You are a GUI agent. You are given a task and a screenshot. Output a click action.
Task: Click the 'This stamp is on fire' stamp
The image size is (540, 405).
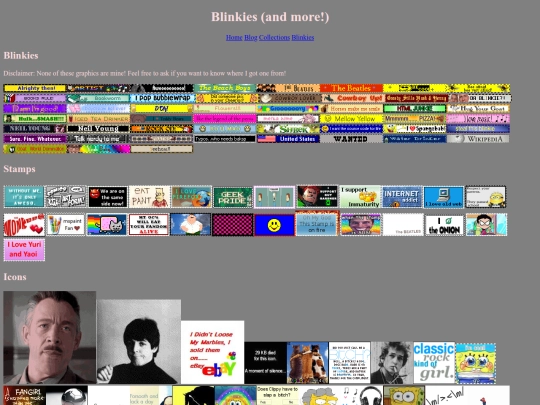point(317,224)
